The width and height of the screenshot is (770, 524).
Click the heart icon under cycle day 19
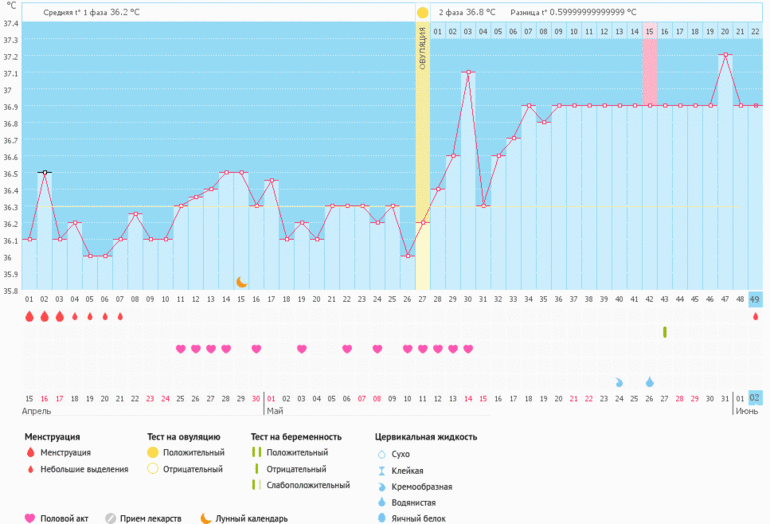[x=302, y=349]
